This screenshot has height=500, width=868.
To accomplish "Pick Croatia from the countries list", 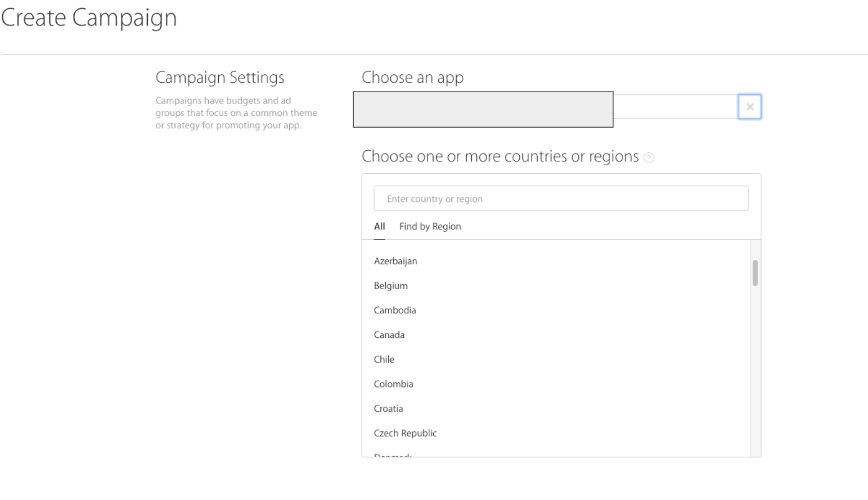I will 388,409.
